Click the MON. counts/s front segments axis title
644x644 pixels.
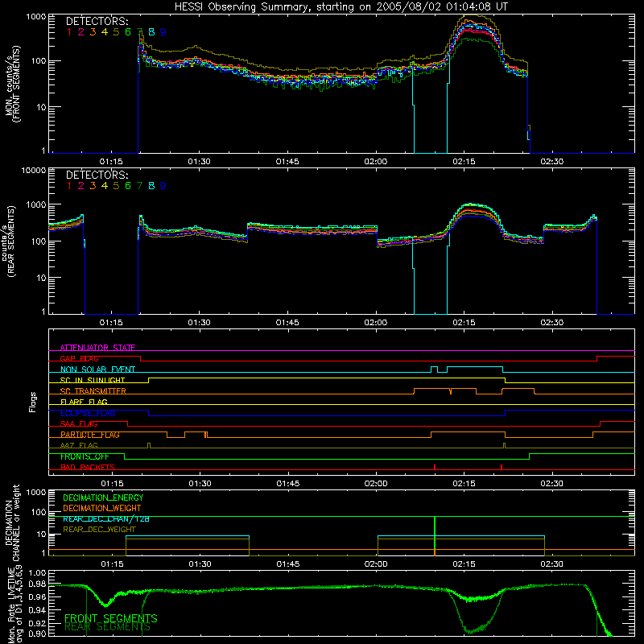(x=13, y=85)
